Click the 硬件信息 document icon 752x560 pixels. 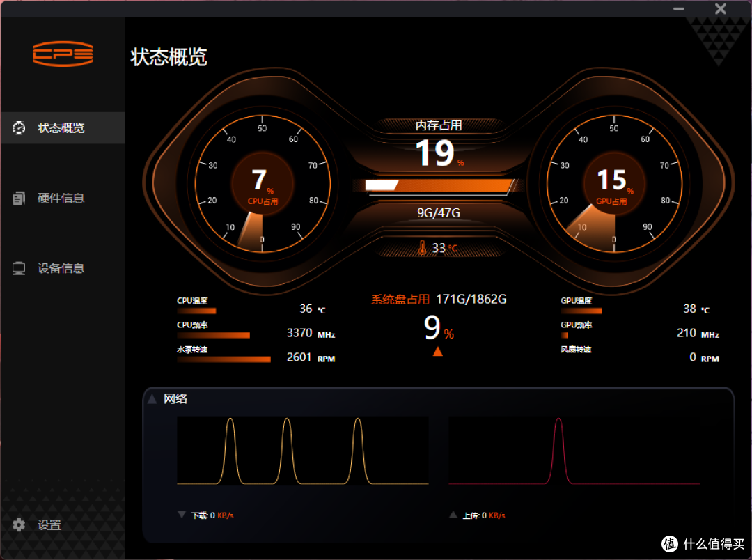point(19,199)
